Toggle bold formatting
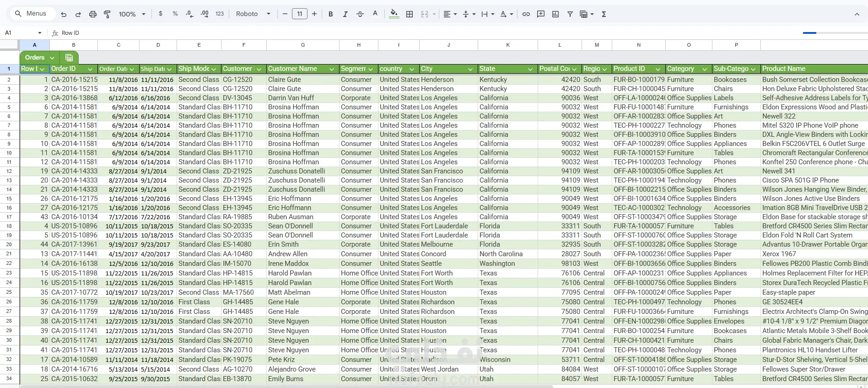The width and height of the screenshot is (868, 388). [331, 14]
